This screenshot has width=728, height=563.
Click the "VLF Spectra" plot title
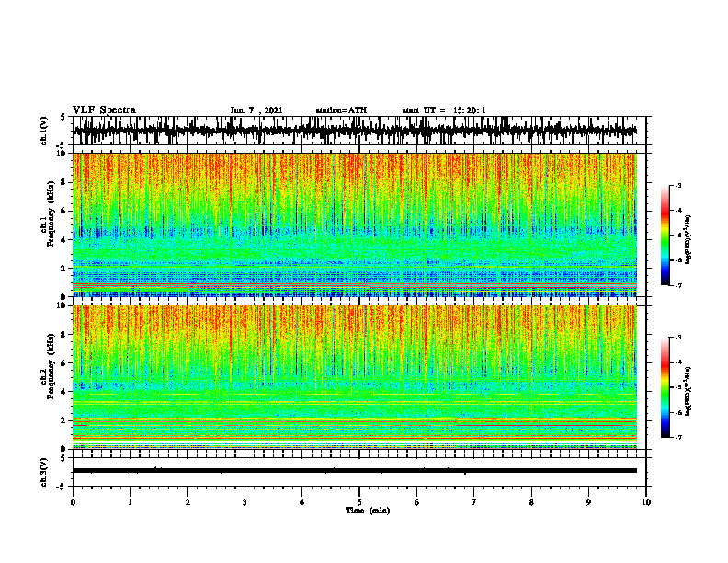[x=104, y=110]
